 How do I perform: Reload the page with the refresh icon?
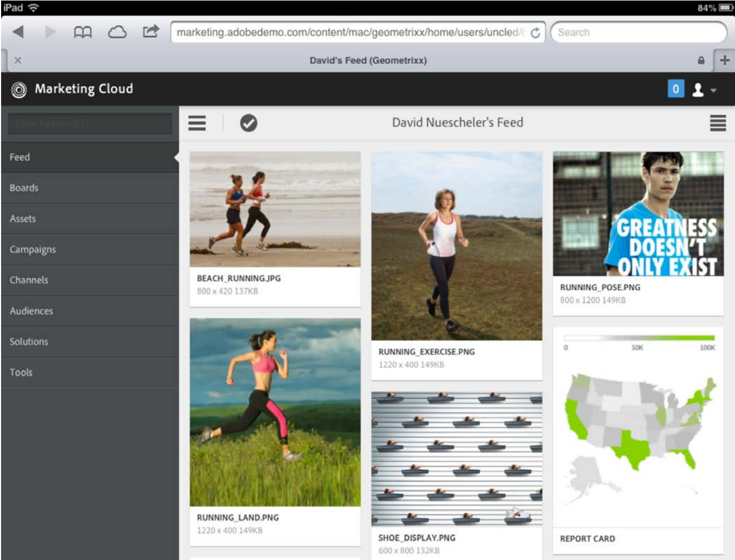[x=535, y=33]
